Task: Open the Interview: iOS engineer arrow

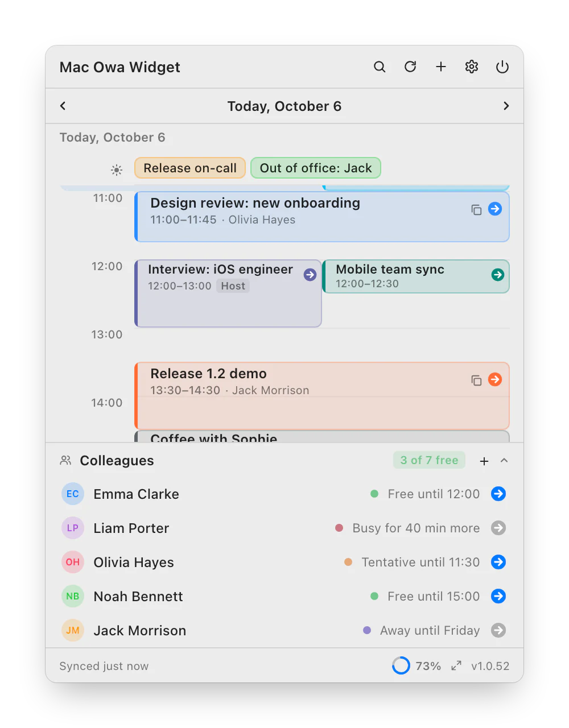Action: point(310,275)
